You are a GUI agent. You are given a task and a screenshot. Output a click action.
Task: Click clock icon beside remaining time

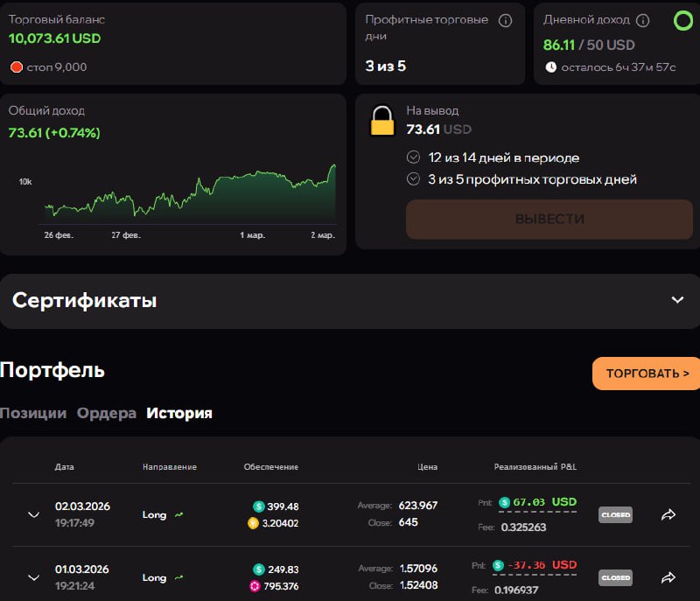tap(550, 67)
